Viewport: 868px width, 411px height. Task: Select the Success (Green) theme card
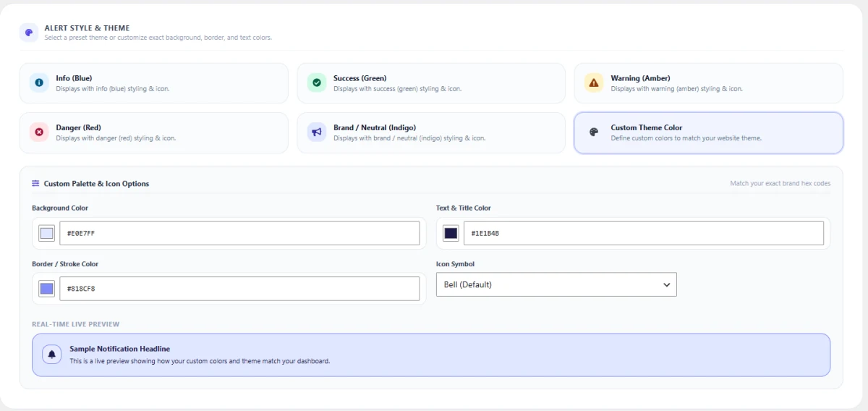click(x=431, y=82)
